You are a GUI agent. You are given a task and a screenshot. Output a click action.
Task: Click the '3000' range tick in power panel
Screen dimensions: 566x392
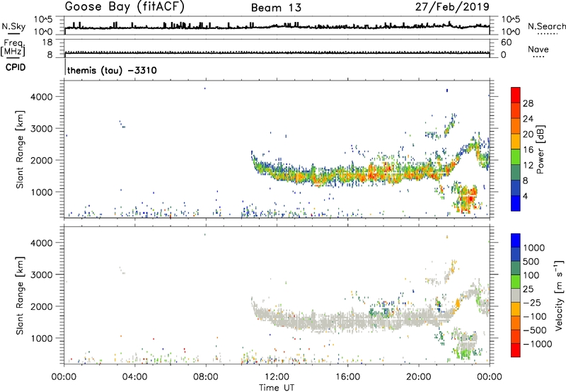(x=41, y=129)
